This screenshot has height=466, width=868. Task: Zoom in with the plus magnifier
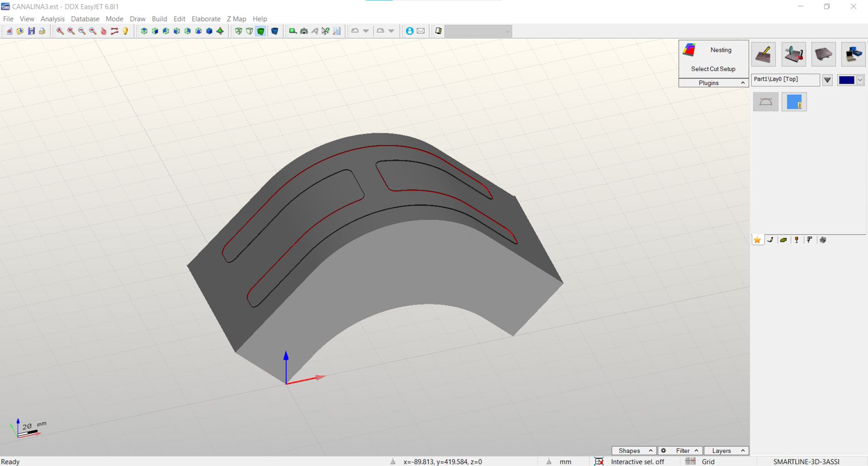tap(93, 31)
